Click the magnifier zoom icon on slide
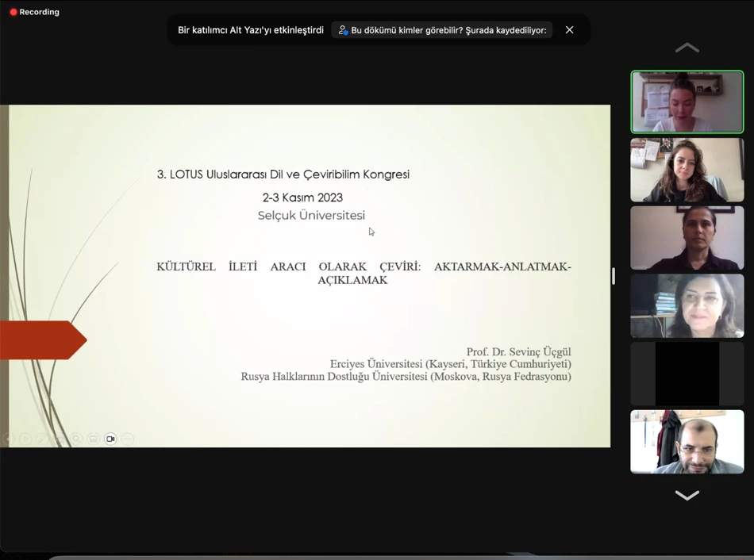Image resolution: width=754 pixels, height=560 pixels. click(76, 439)
